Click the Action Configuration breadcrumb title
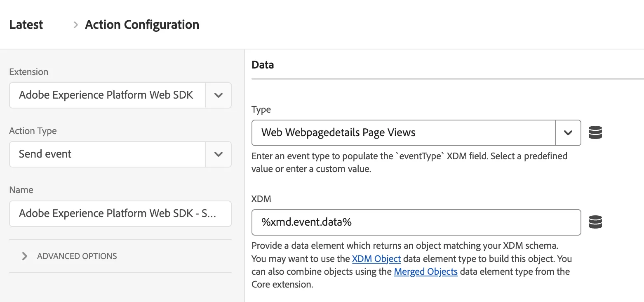The width and height of the screenshot is (644, 302). 142,25
